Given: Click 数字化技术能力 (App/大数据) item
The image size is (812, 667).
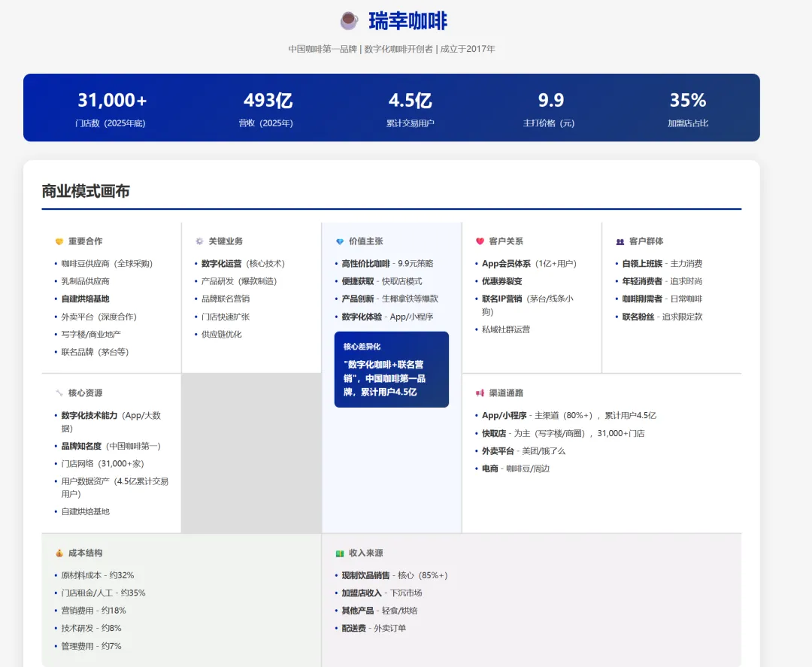Looking at the screenshot, I should pos(111,422).
